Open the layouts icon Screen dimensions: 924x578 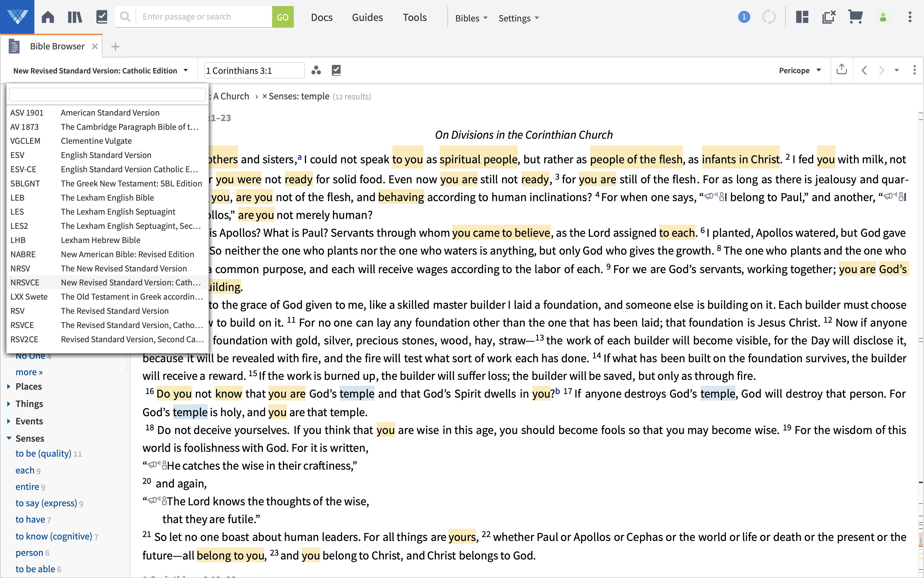point(802,17)
